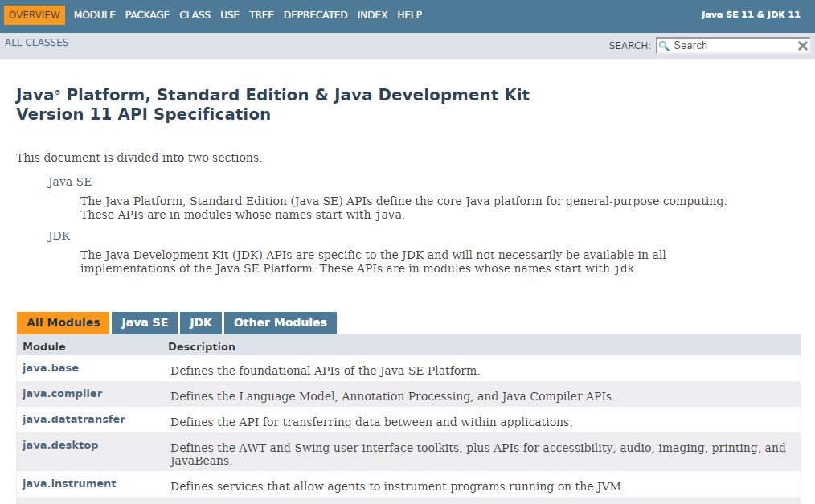Viewport: 815px width, 504px height.
Task: Click the 'Java SE 11 & JDK 11' header label
Action: point(751,14)
